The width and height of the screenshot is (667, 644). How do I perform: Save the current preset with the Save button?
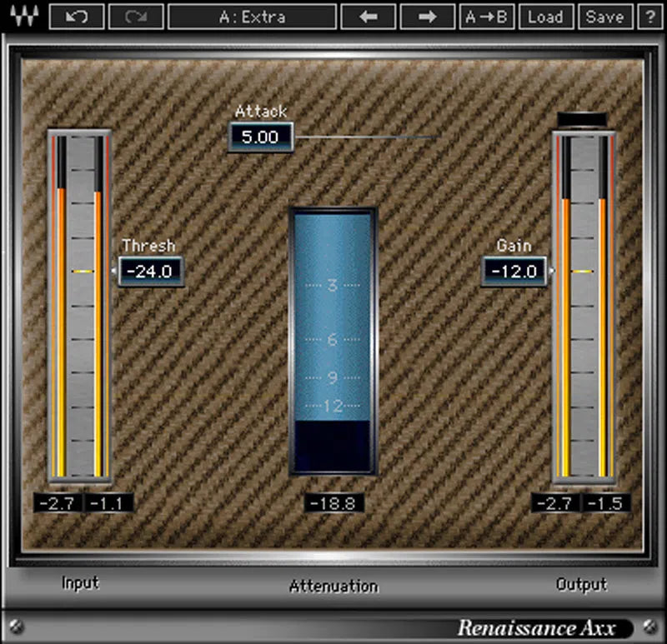point(604,17)
